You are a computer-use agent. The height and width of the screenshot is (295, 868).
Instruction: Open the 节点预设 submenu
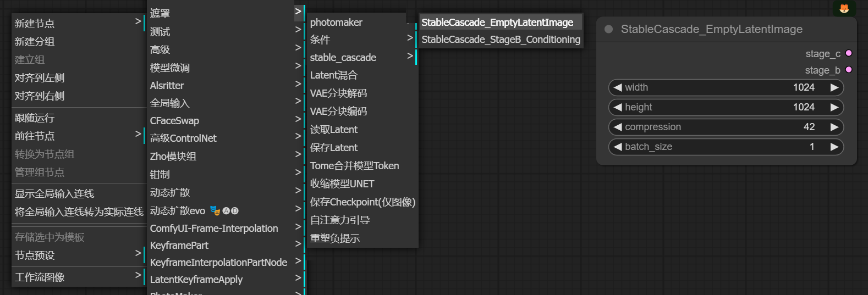(x=78, y=255)
